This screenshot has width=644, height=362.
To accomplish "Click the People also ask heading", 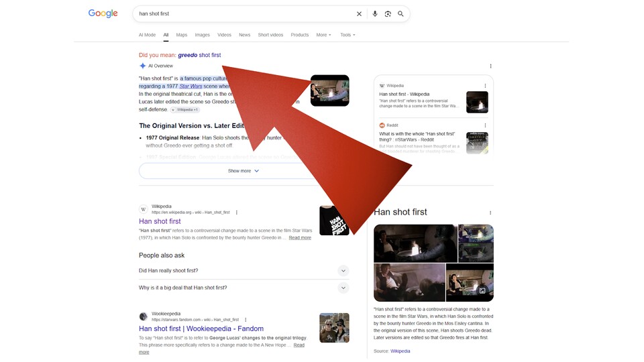I will 162,255.
